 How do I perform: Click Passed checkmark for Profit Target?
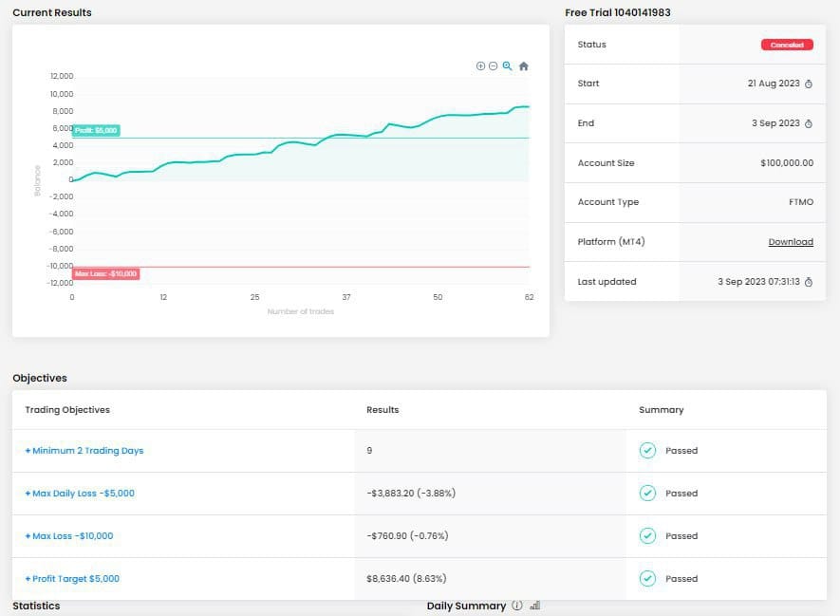(x=647, y=578)
